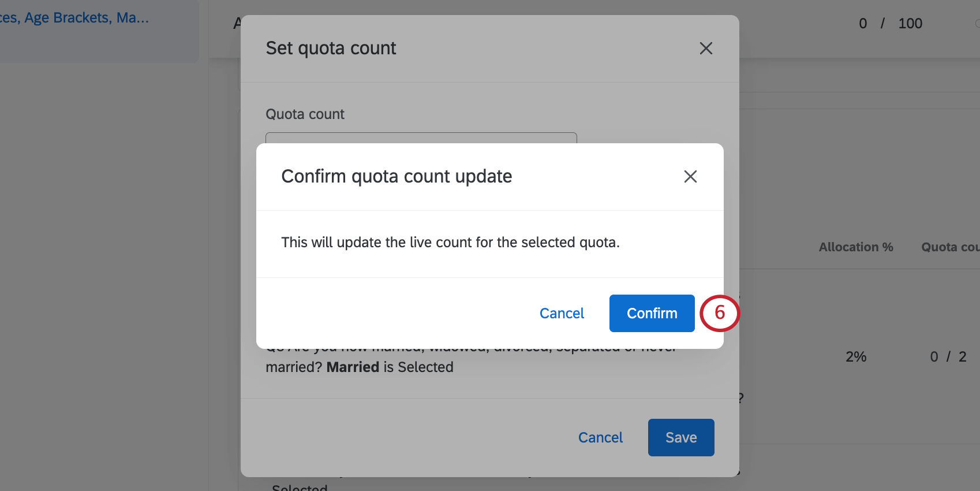
Task: Click the Married quota condition text
Action: click(x=353, y=367)
